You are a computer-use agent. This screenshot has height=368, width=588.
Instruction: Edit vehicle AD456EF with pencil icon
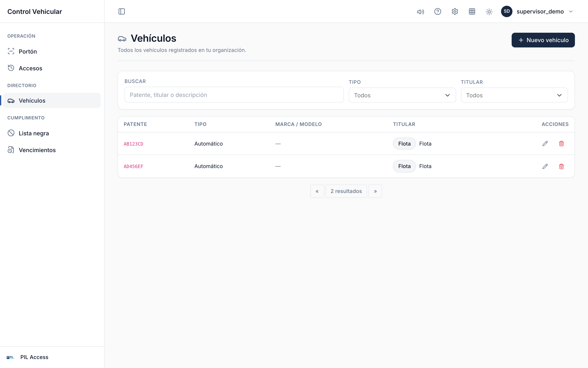click(545, 166)
